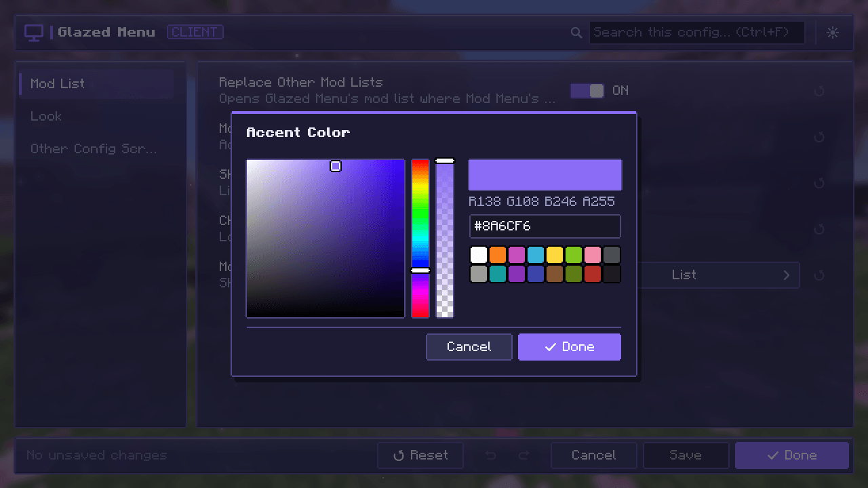Click the Reset button in bottom bar

point(420,455)
